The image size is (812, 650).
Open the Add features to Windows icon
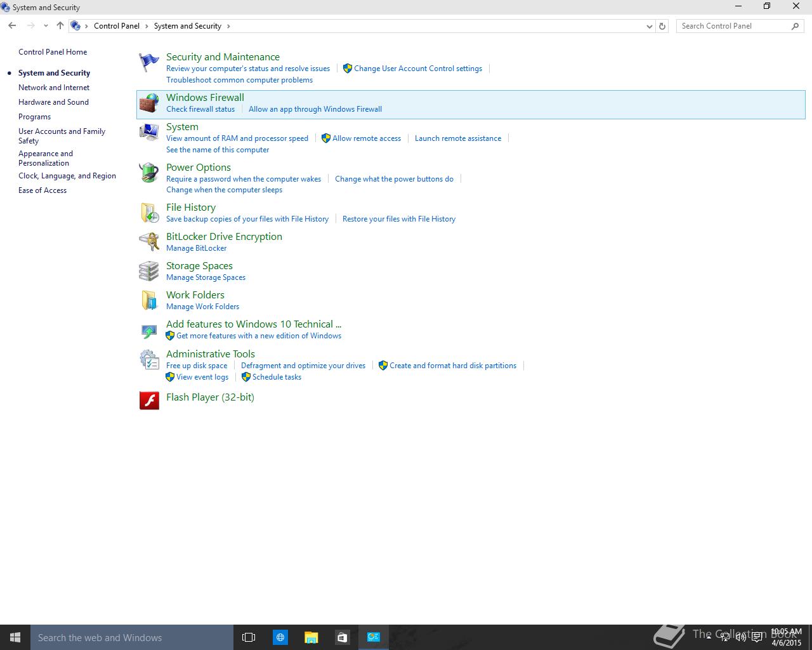click(149, 330)
